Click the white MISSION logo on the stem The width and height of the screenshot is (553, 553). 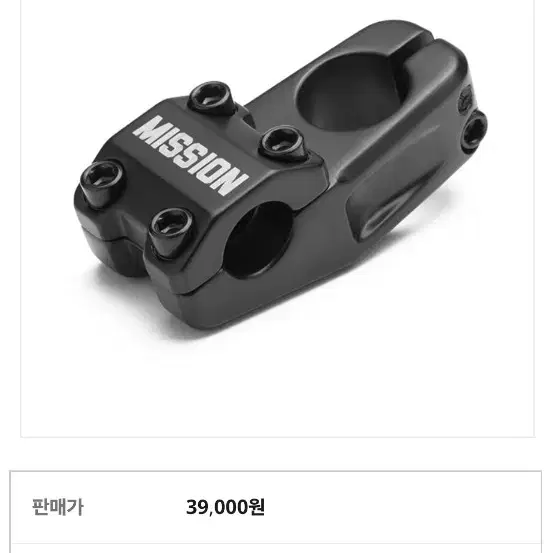pyautogui.click(x=191, y=156)
